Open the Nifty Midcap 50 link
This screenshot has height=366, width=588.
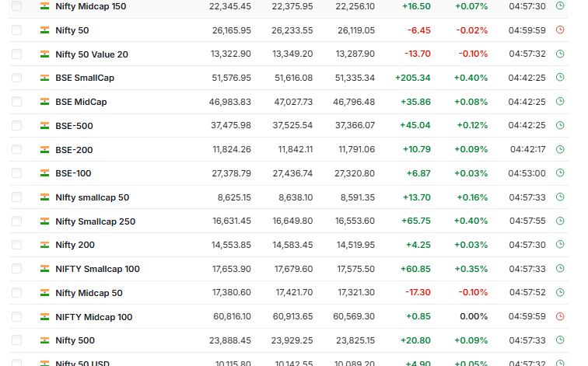click(89, 293)
